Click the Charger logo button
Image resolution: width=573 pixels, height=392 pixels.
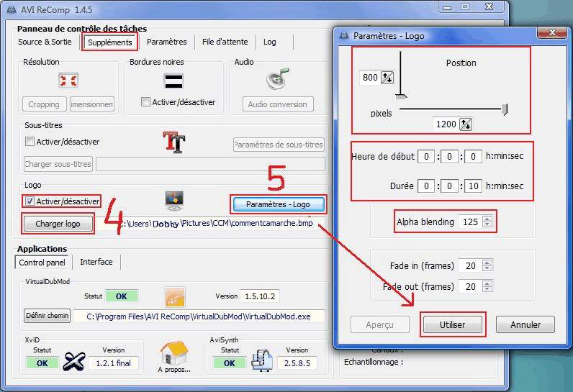pyautogui.click(x=58, y=224)
